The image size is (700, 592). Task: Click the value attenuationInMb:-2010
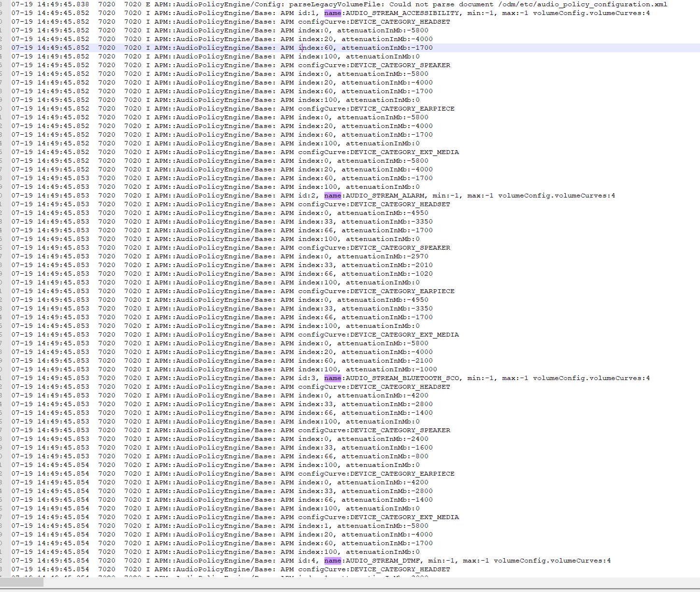coord(387,265)
